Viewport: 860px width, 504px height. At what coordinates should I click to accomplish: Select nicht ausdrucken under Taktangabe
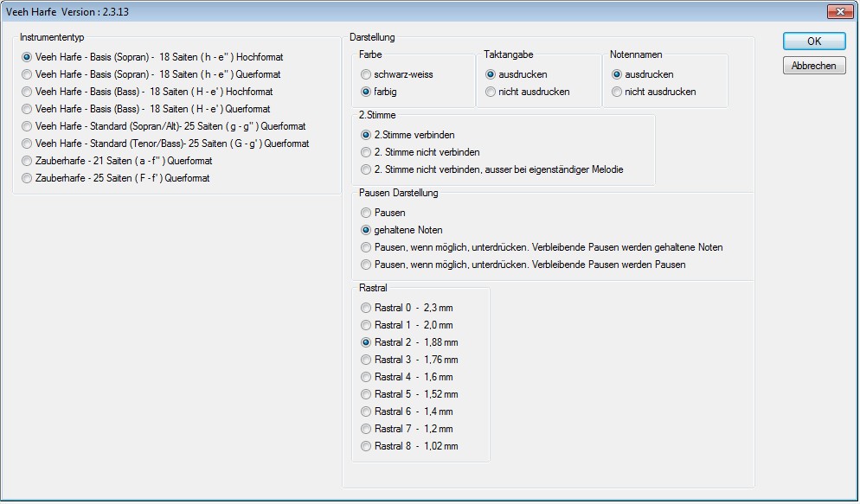(491, 93)
